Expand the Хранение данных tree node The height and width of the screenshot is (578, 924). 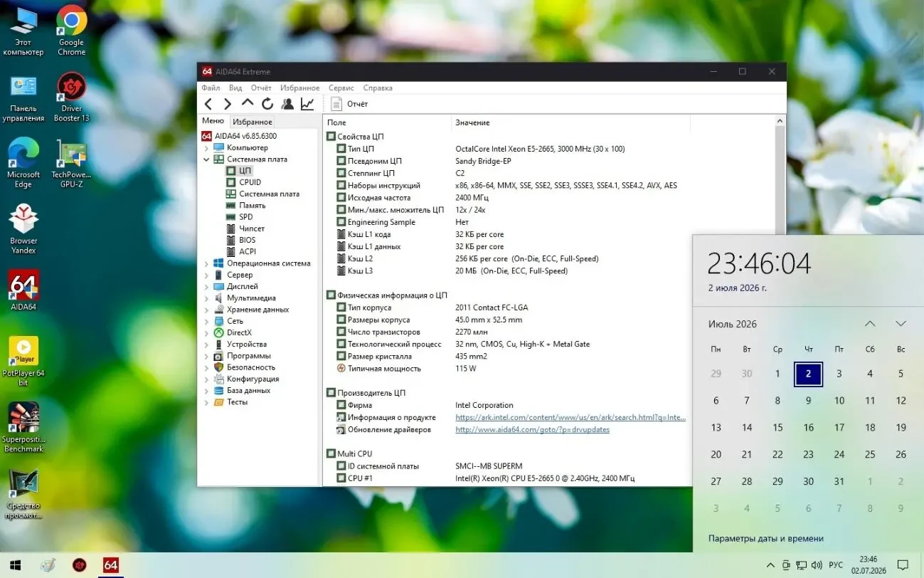coord(207,310)
